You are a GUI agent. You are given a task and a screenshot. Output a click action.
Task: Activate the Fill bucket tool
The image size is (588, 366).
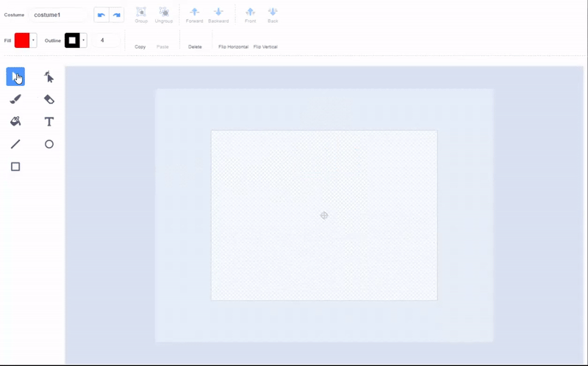pos(15,121)
